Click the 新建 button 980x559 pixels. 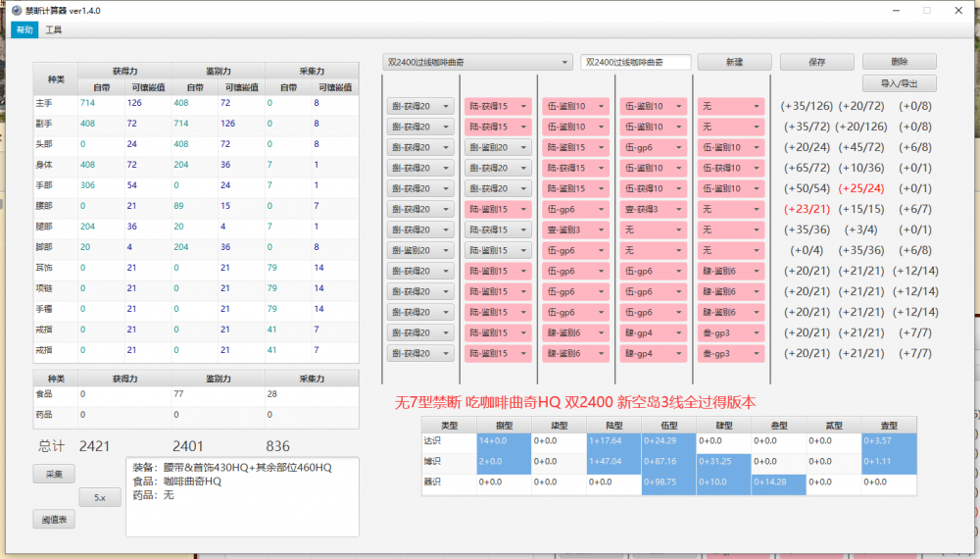tap(734, 62)
